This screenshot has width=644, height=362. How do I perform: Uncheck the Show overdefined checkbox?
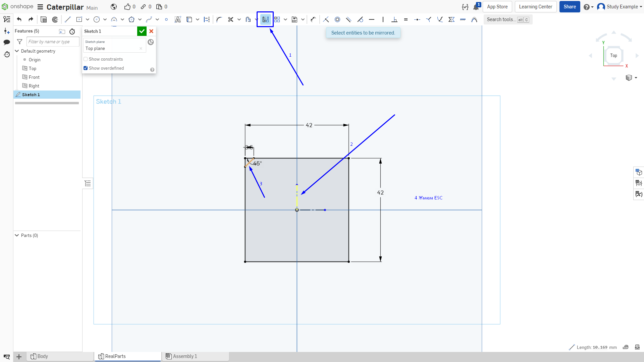86,68
